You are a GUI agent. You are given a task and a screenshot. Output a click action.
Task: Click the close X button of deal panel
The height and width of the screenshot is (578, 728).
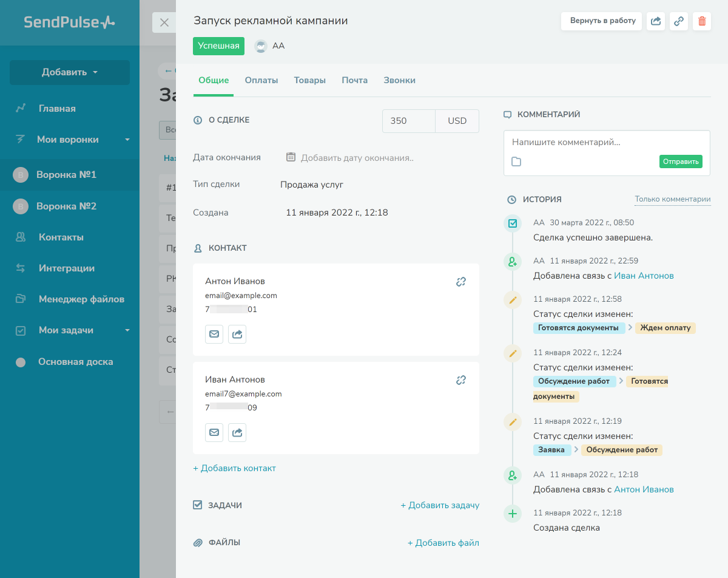164,22
